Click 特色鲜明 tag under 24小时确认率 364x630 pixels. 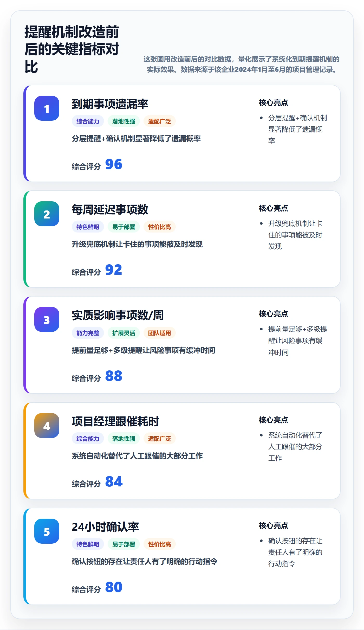click(x=88, y=544)
